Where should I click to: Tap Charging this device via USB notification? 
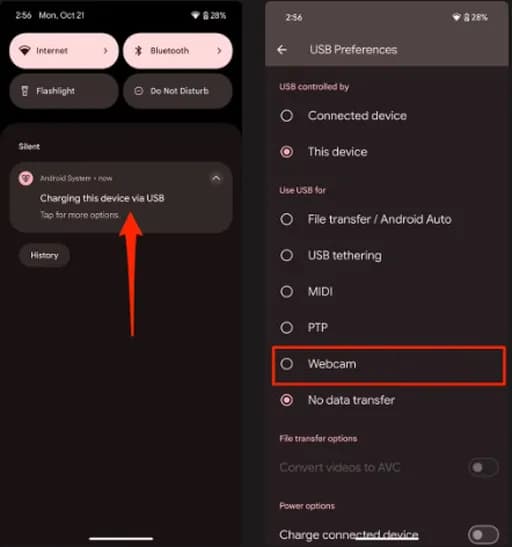[x=121, y=197]
